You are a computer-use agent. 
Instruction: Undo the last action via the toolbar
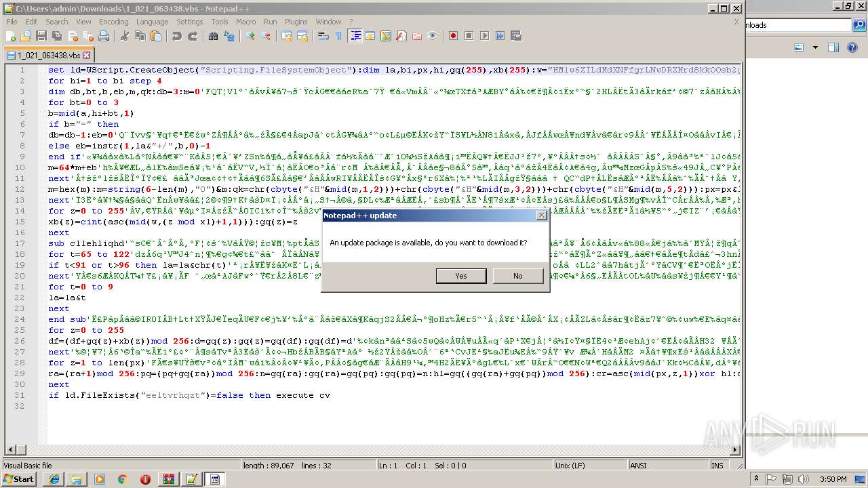(x=177, y=36)
